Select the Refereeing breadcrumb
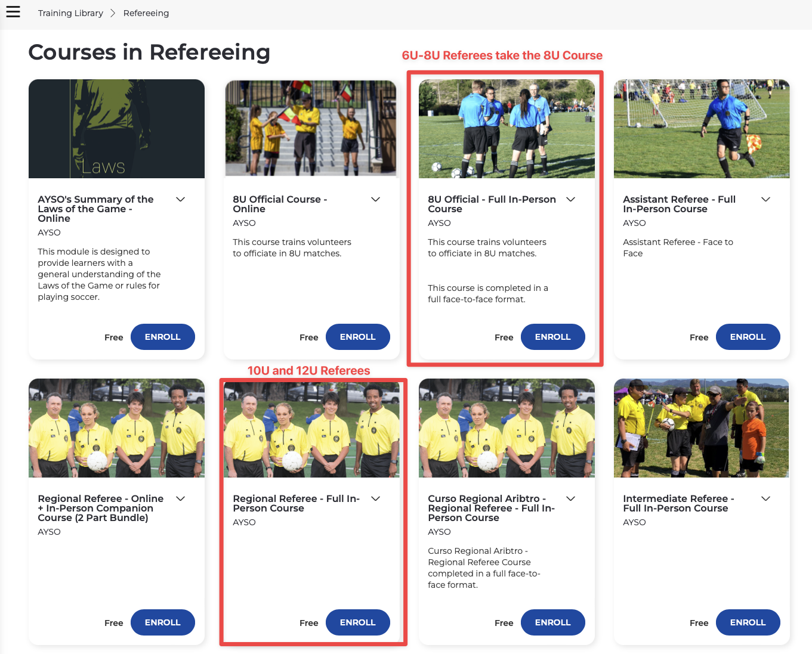812x654 pixels. coord(146,13)
